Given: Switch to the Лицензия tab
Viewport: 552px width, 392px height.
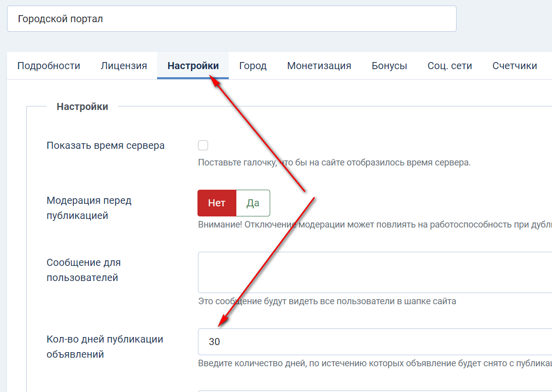Looking at the screenshot, I should tap(124, 66).
